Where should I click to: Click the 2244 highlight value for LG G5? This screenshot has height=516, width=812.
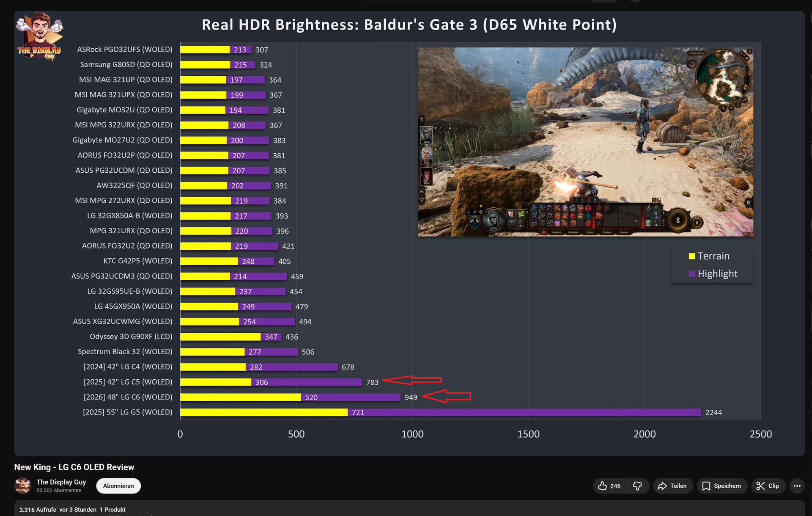[714, 413]
